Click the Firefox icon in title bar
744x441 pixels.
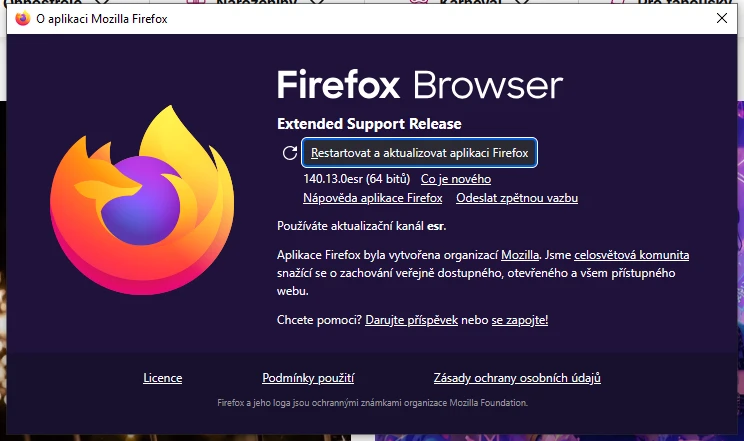point(22,19)
